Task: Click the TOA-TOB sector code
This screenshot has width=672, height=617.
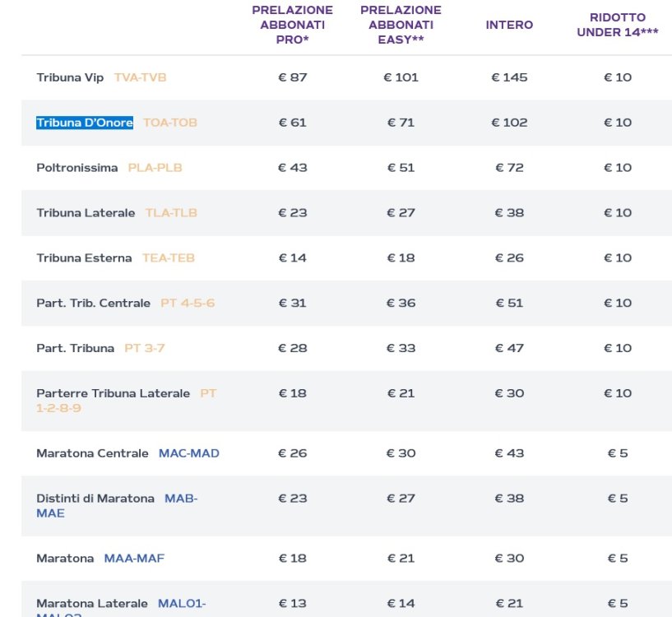Action: [x=170, y=123]
